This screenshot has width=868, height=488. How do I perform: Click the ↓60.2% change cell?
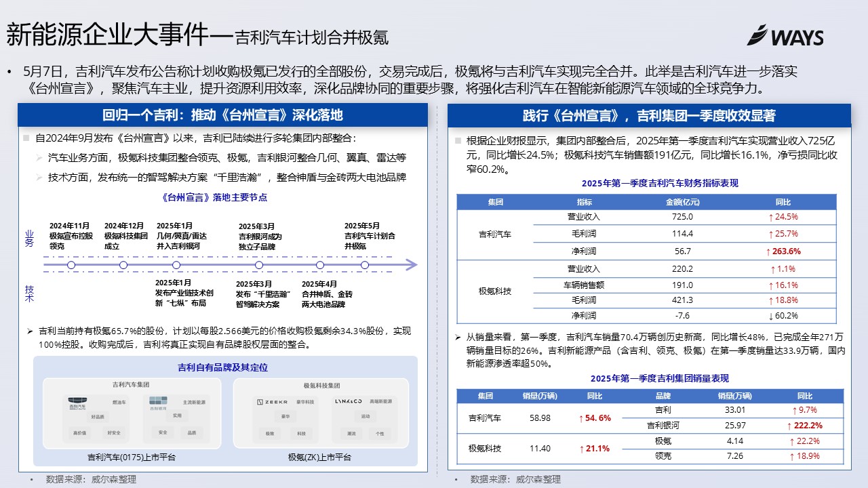pos(783,315)
